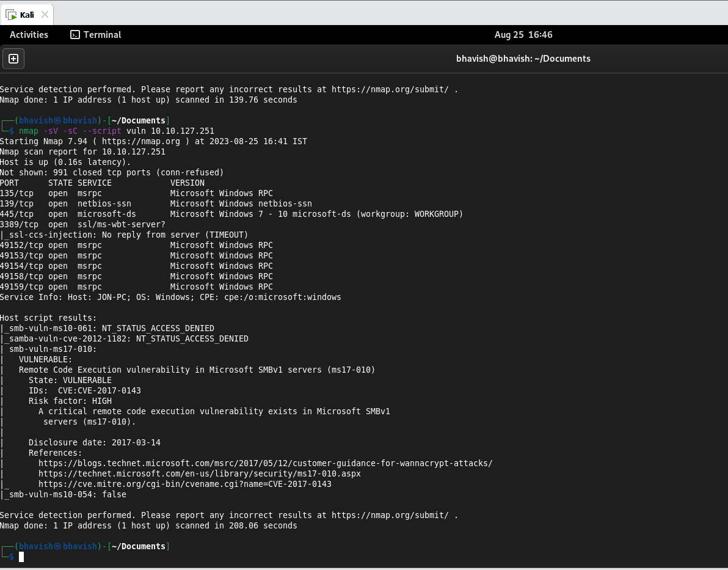Open the bottom nmap.org/submit link
728x570 pixels.
(390, 515)
